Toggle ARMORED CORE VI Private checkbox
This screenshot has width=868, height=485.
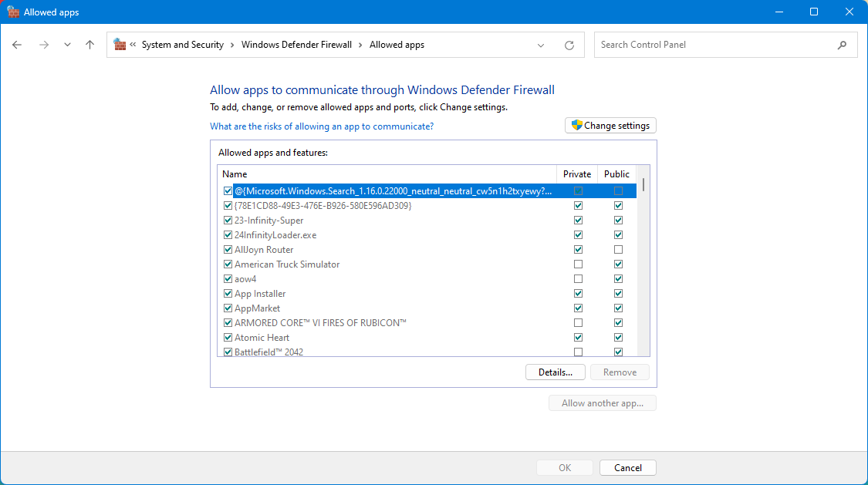click(579, 323)
